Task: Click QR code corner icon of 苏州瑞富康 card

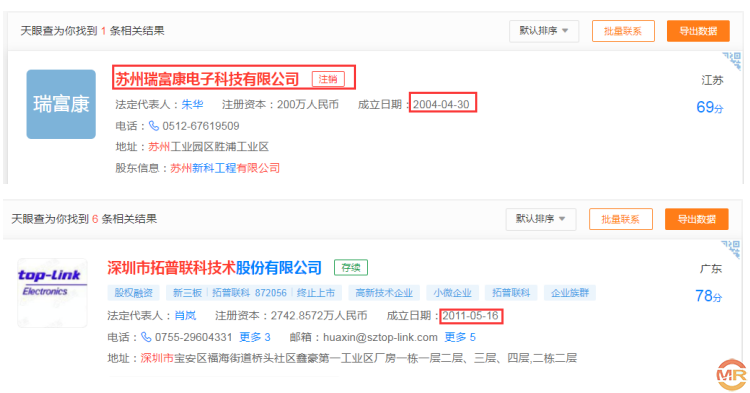Action: click(x=733, y=61)
